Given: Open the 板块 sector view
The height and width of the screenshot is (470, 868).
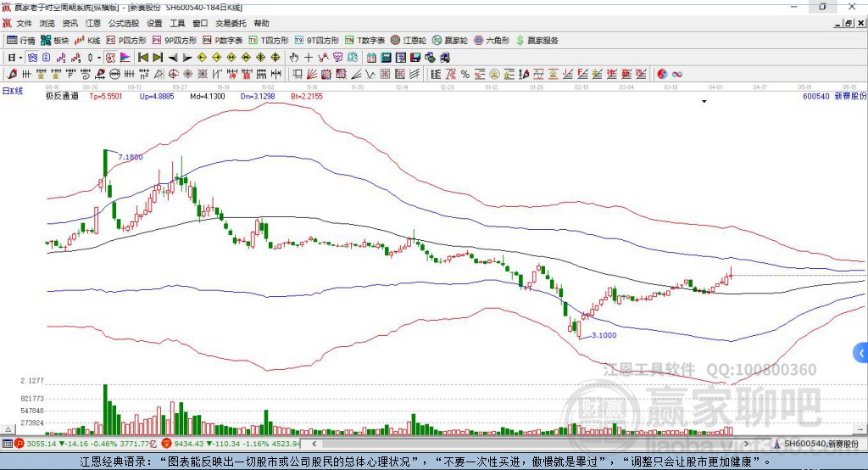Looking at the screenshot, I should tap(55, 41).
